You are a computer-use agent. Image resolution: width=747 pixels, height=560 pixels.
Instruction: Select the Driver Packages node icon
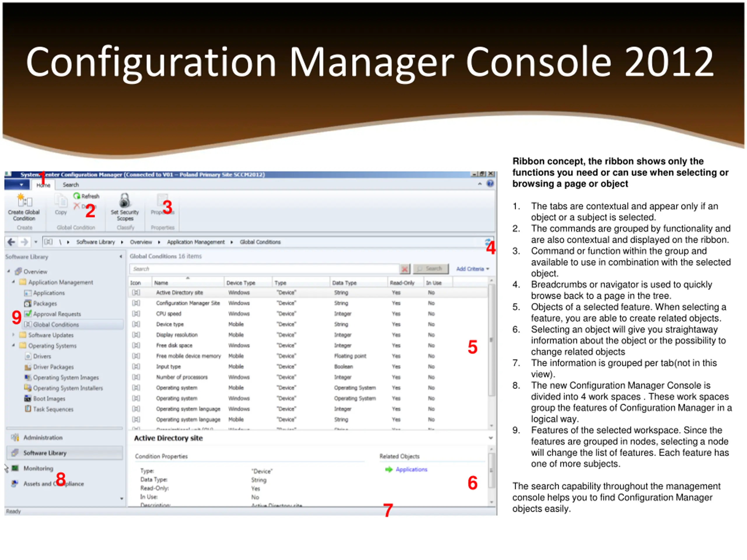point(28,367)
